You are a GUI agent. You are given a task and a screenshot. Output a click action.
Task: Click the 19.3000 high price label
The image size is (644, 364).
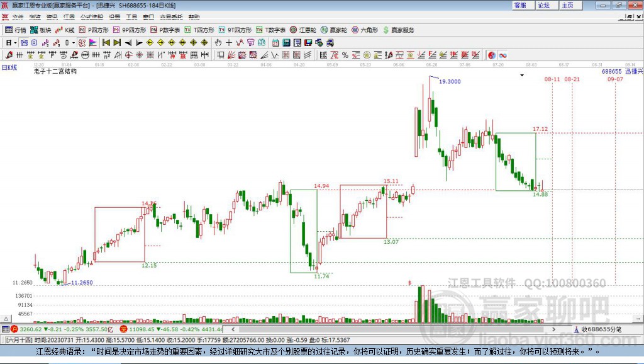450,81
